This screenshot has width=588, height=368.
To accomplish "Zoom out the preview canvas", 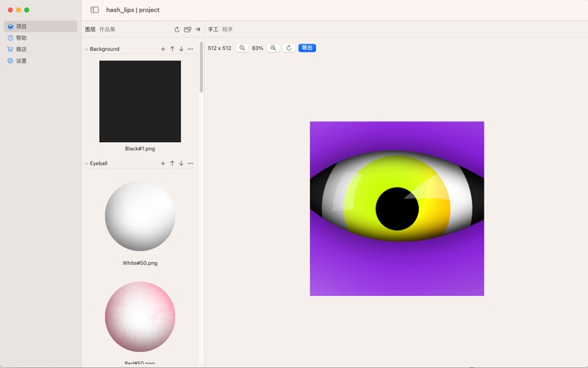I will pos(243,48).
